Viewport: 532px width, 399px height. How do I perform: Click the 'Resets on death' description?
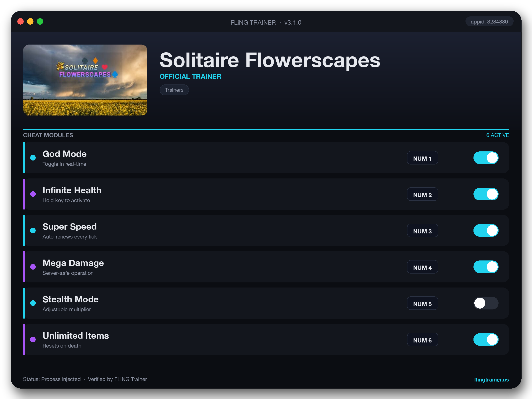pos(62,346)
